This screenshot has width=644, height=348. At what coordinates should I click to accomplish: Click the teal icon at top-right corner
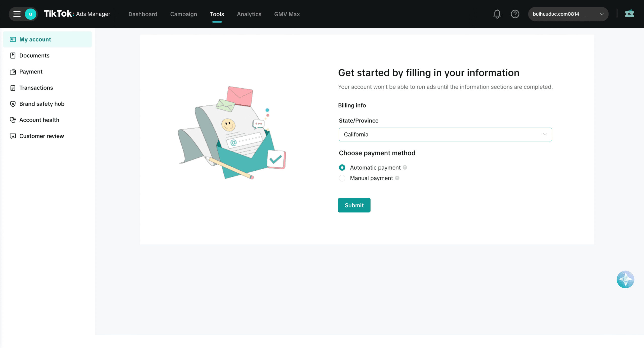[629, 14]
